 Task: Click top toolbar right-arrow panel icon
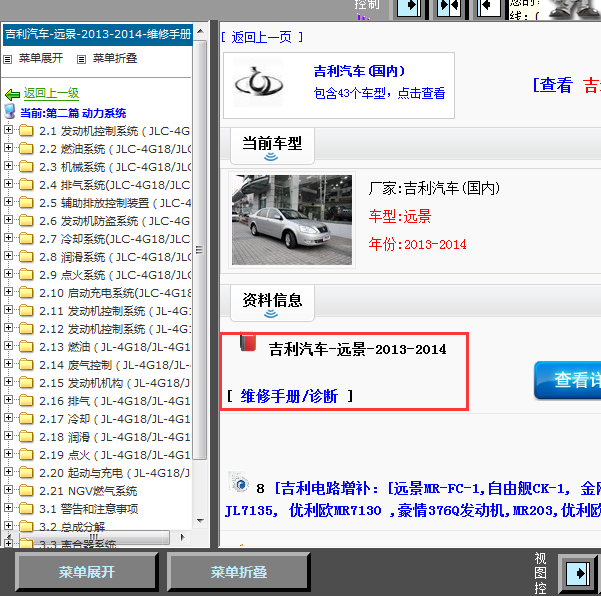(x=409, y=7)
